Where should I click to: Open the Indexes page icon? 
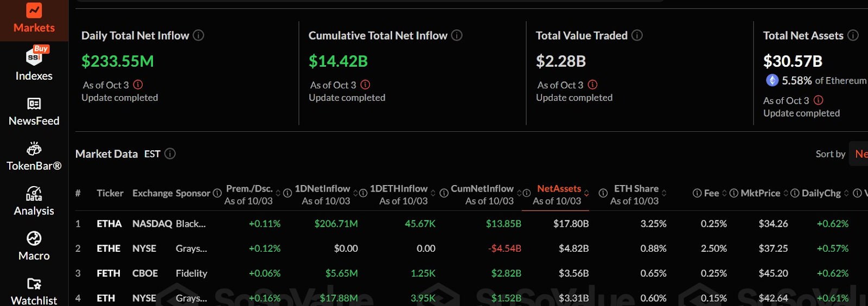34,58
